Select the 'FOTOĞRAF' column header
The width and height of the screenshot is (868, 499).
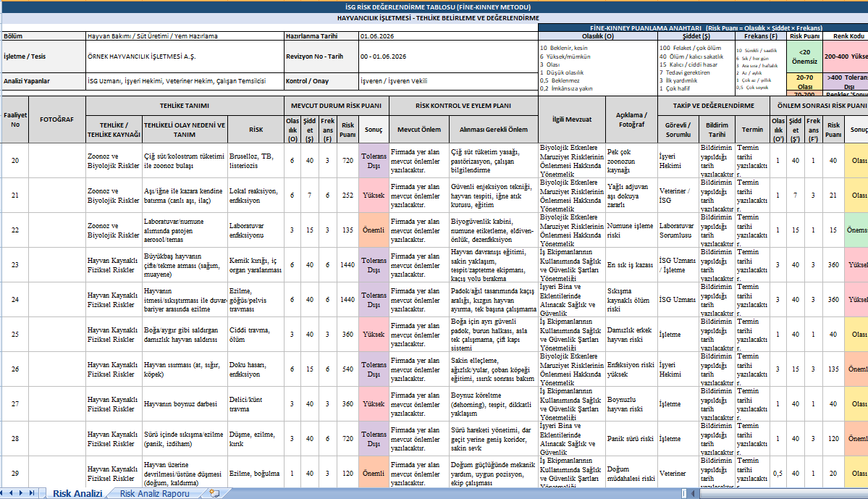point(57,119)
